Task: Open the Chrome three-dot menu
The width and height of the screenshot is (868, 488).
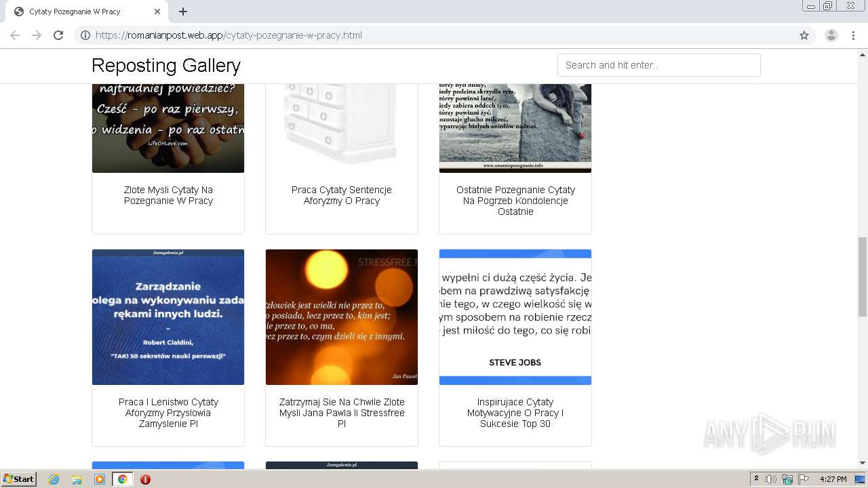Action: tap(854, 35)
